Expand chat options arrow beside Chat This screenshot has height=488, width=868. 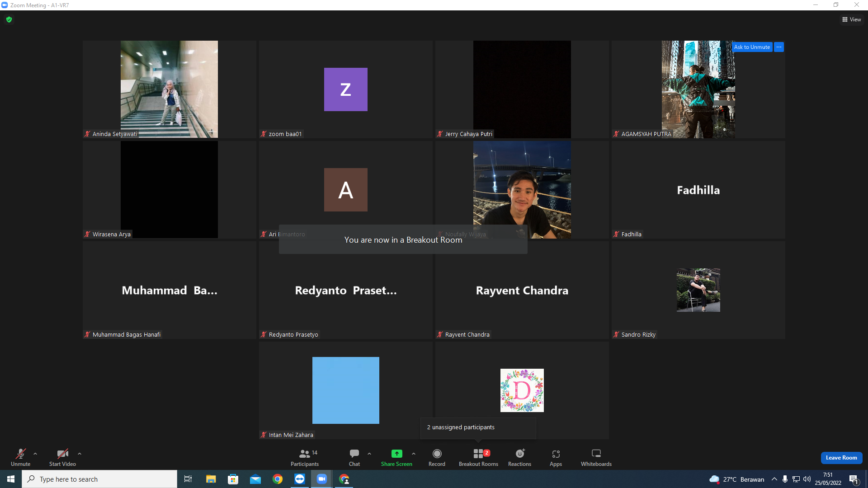[x=369, y=454]
